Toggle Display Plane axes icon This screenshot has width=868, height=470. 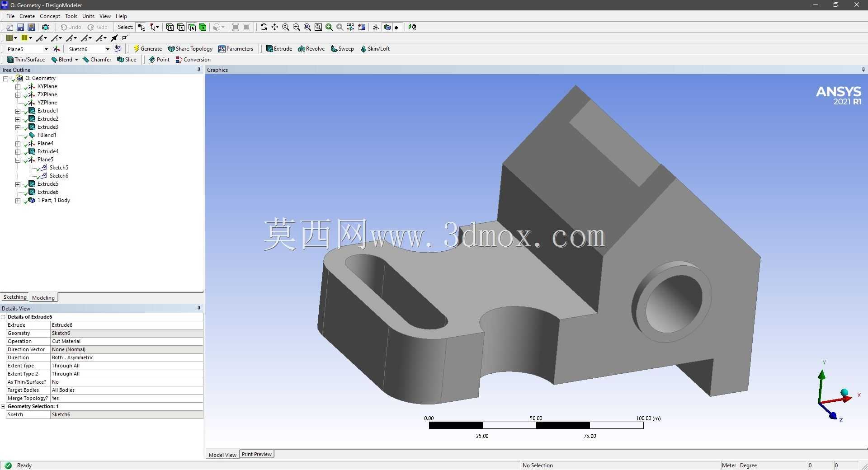[x=376, y=27]
